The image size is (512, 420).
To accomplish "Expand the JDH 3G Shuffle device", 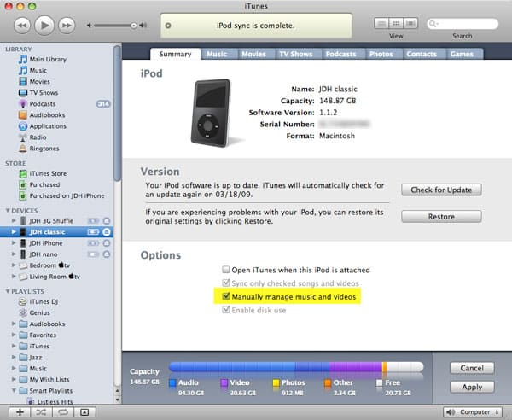I will click(x=12, y=221).
